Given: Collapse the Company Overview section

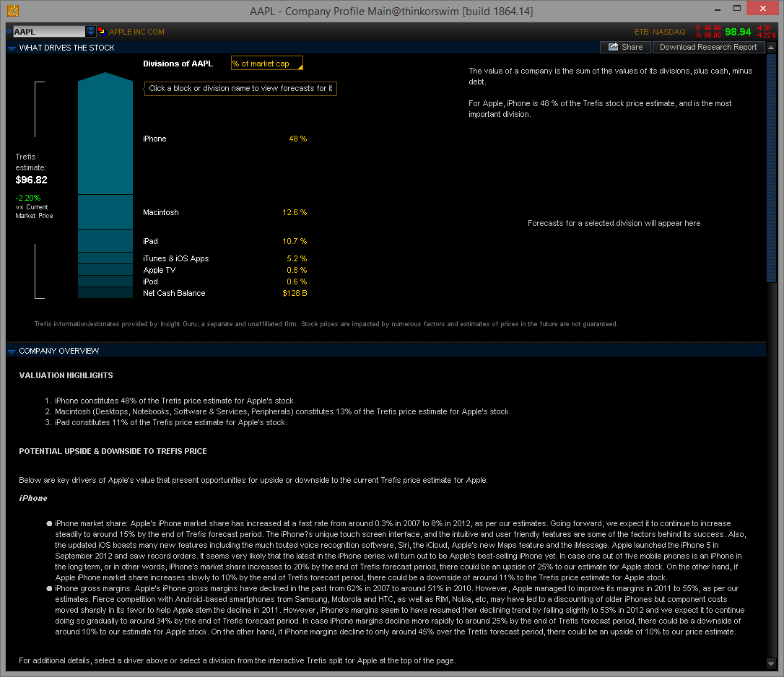Looking at the screenshot, I should [x=12, y=351].
